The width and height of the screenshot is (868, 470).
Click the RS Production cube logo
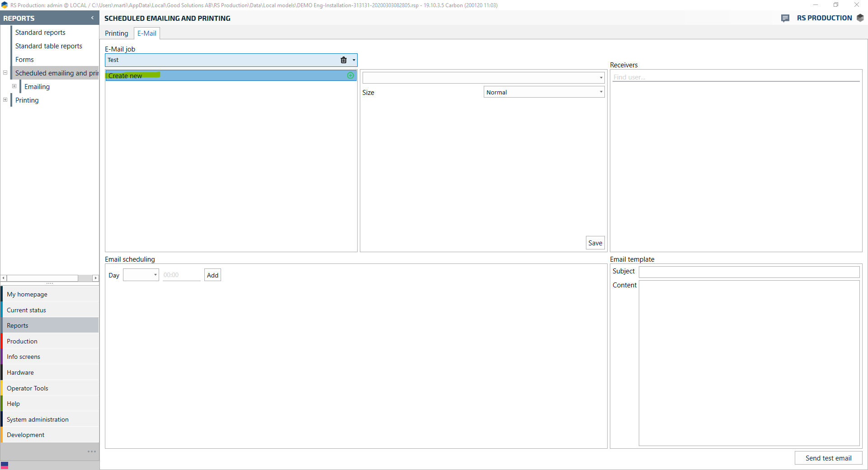pyautogui.click(x=860, y=18)
